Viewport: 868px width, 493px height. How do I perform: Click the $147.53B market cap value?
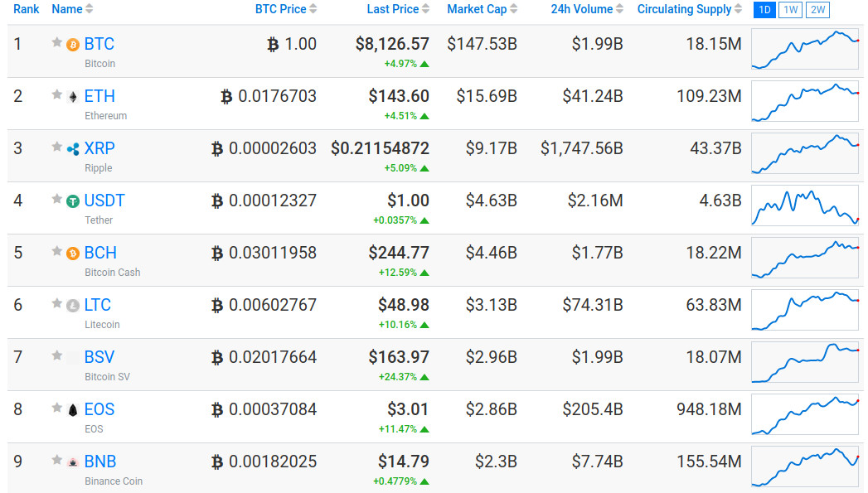(482, 44)
